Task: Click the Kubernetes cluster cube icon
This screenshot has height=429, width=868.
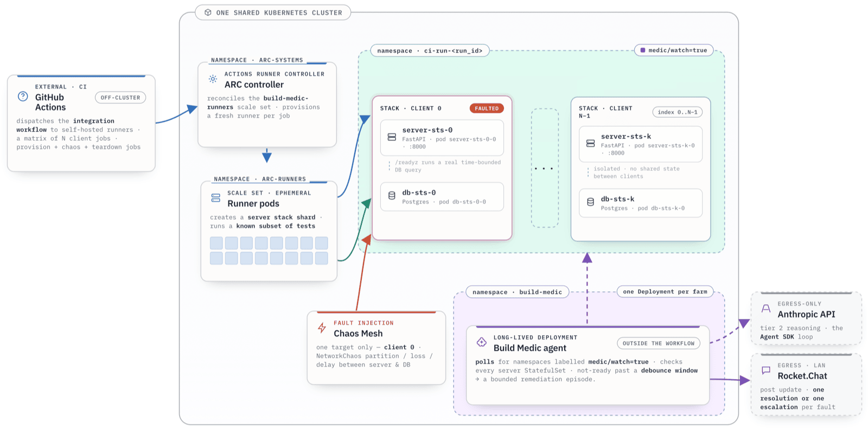Action: click(208, 12)
